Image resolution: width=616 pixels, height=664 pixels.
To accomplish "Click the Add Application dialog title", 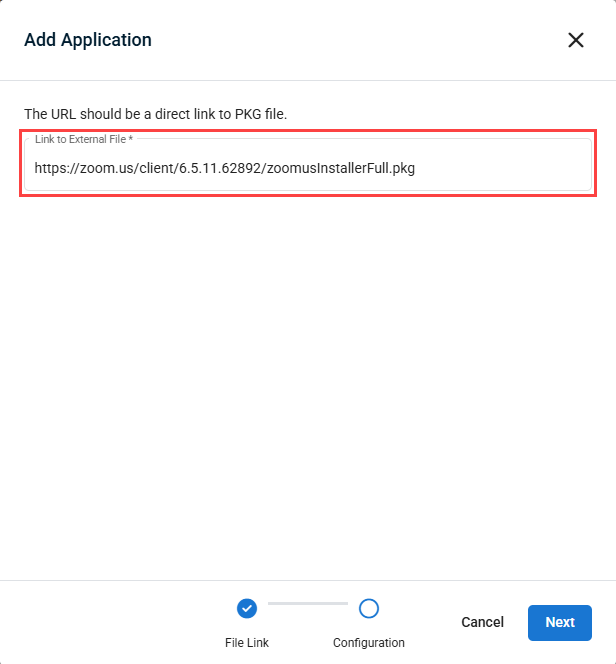I will [88, 40].
